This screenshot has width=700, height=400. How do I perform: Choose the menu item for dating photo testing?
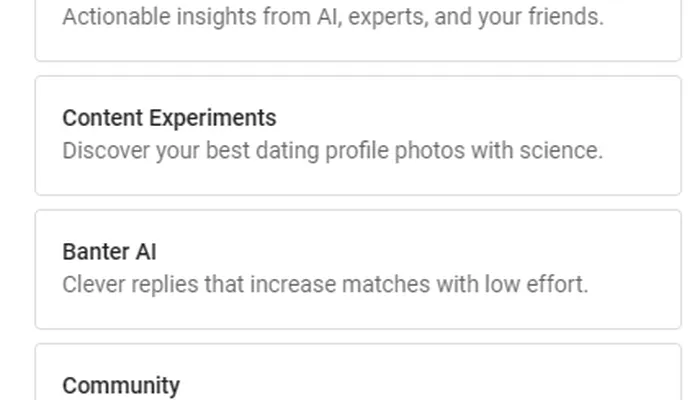[x=358, y=135]
